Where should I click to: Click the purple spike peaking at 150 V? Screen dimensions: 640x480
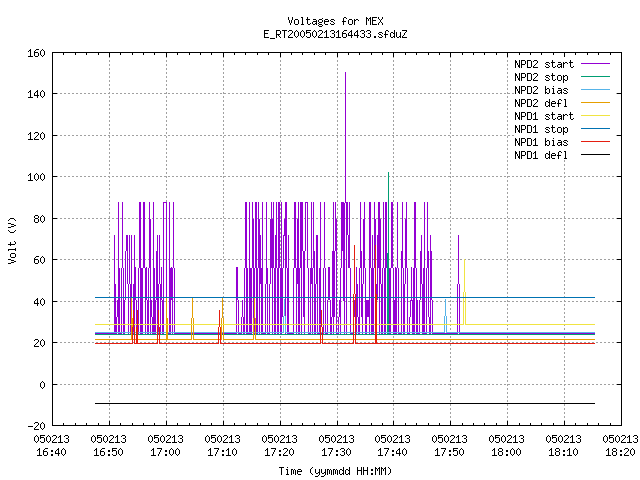click(345, 135)
